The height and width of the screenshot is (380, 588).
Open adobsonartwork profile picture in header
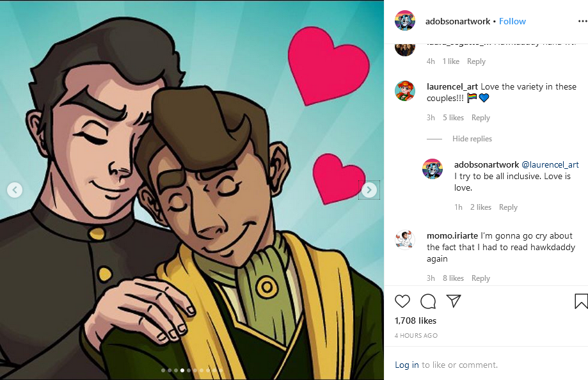coord(405,20)
